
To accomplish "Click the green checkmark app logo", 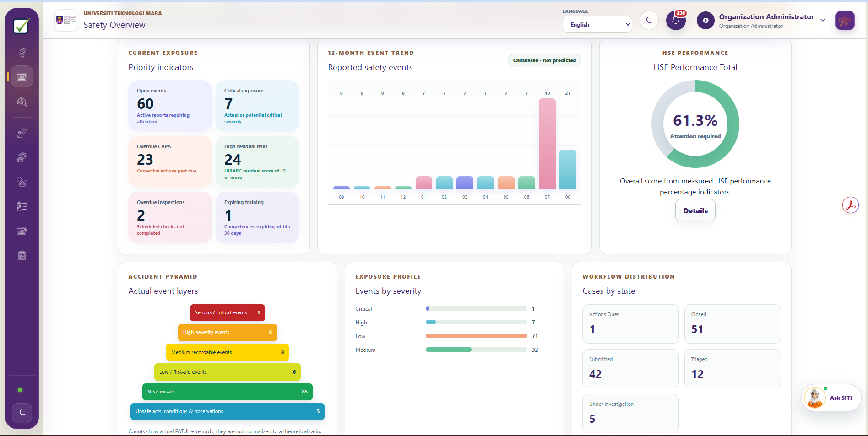I will [x=22, y=26].
